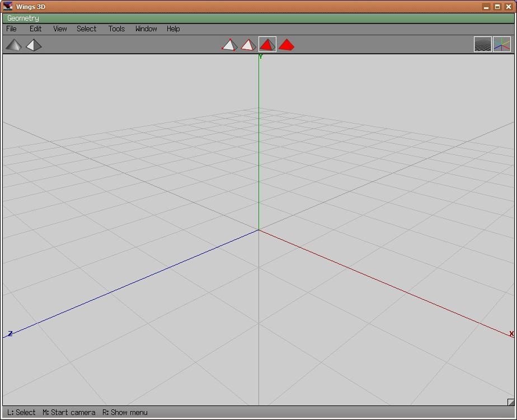The height and width of the screenshot is (420, 517).
Task: Click the Wings 3D application icon in title bar
Action: pos(8,7)
